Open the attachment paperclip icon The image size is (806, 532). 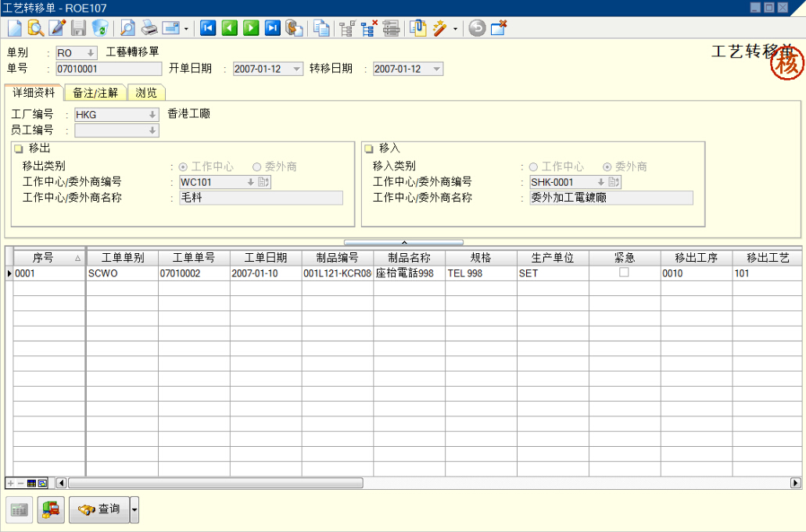tap(418, 27)
